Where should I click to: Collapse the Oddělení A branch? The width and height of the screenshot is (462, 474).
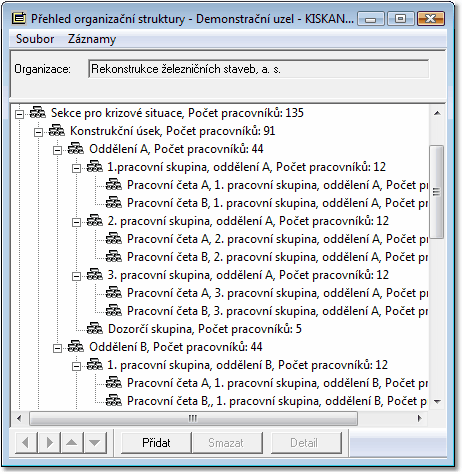tap(58, 150)
